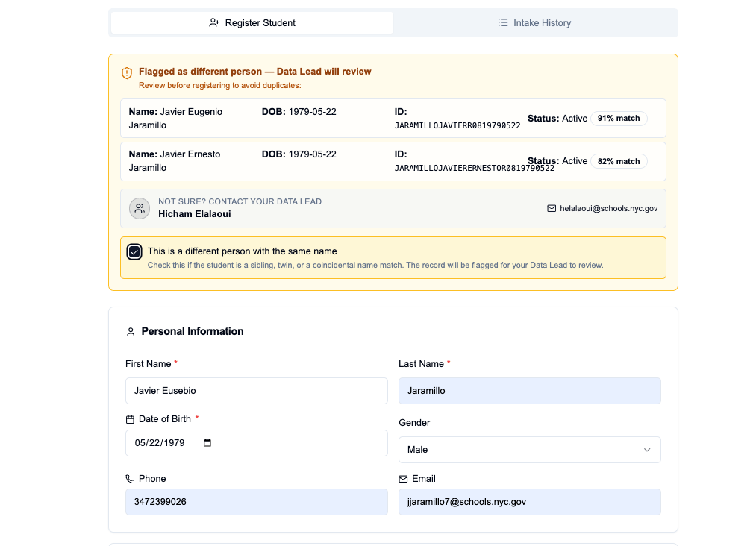This screenshot has width=756, height=546.
Task: Switch to the Register Student tab
Action: coord(252,22)
